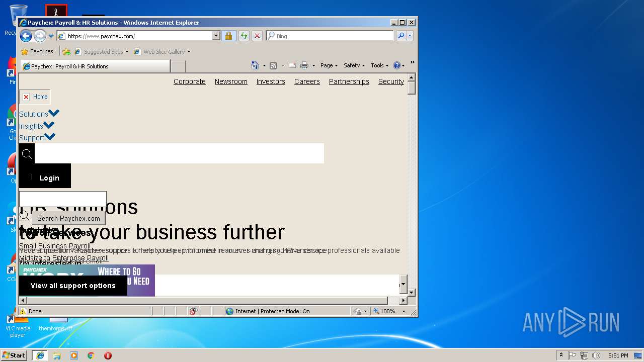Click in the Bing search box
Image resolution: width=644 pixels, height=362 pixels.
pyautogui.click(x=330, y=36)
